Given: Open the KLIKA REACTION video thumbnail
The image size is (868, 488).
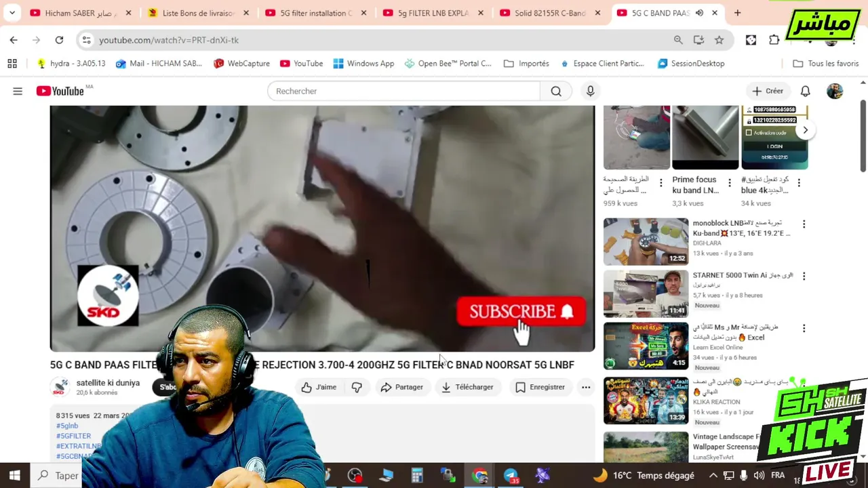Looking at the screenshot, I should pyautogui.click(x=646, y=401).
